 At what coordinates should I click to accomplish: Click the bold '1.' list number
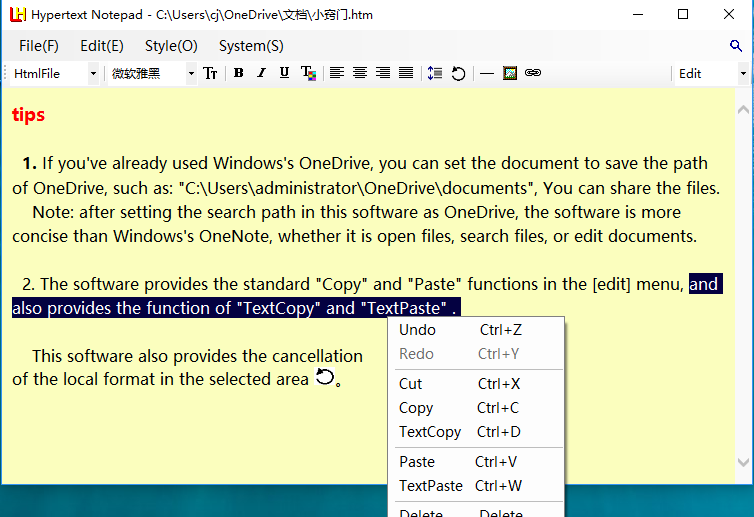point(29,163)
